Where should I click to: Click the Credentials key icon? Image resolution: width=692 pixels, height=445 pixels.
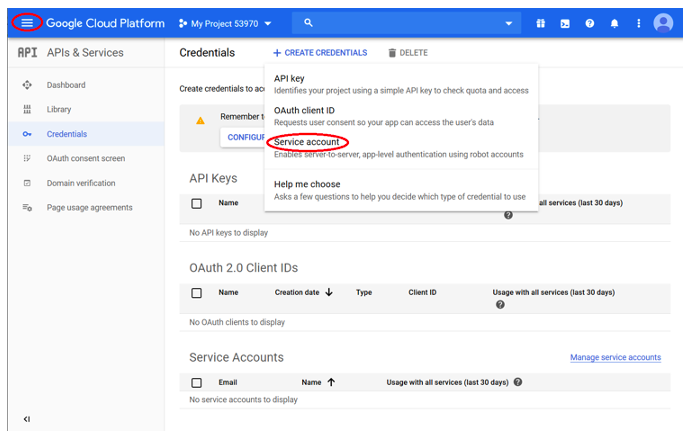pos(27,134)
